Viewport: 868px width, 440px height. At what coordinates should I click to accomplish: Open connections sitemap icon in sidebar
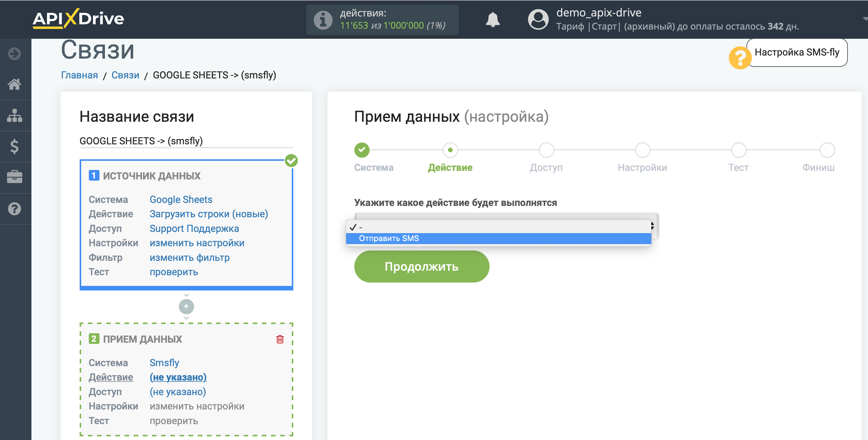(x=14, y=115)
